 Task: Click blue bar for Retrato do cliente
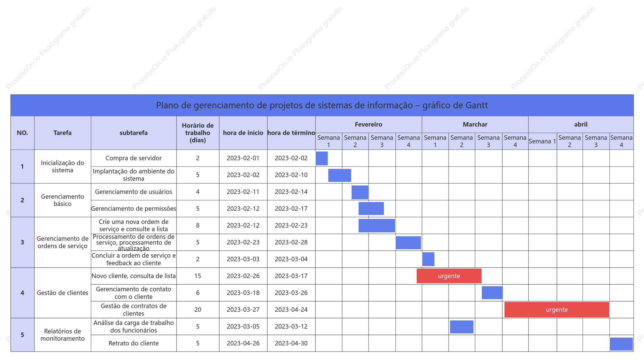(621, 344)
